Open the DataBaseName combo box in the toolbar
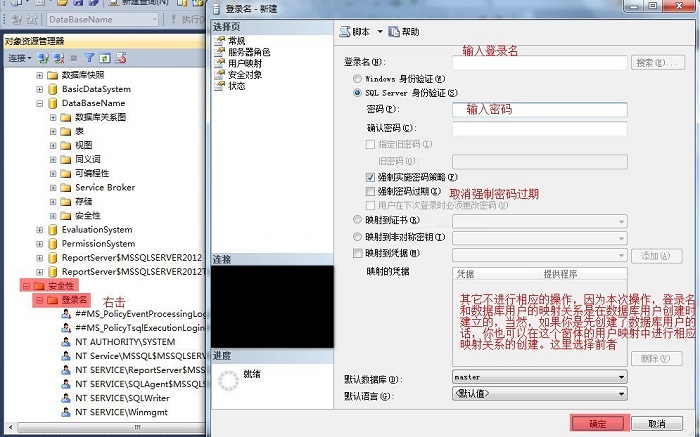 click(102, 19)
